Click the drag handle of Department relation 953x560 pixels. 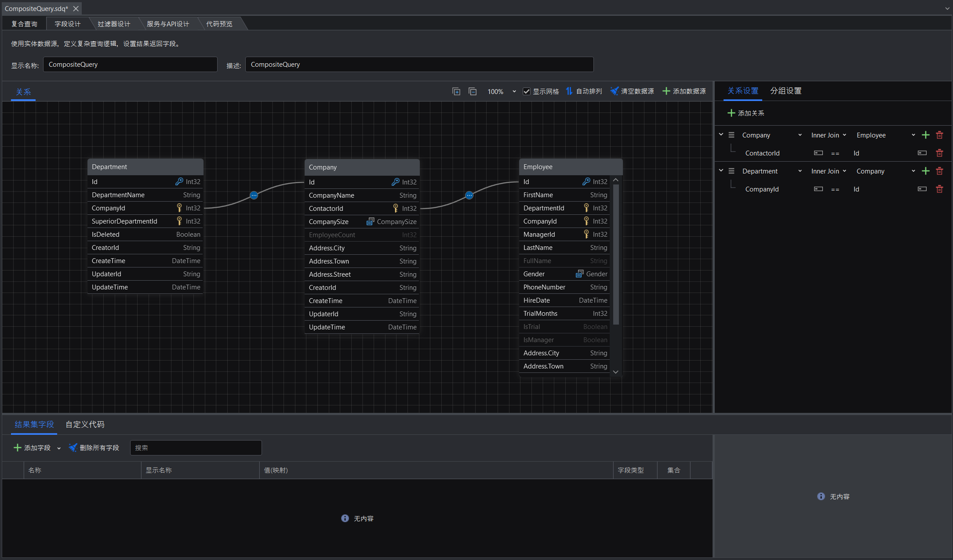[x=731, y=171]
